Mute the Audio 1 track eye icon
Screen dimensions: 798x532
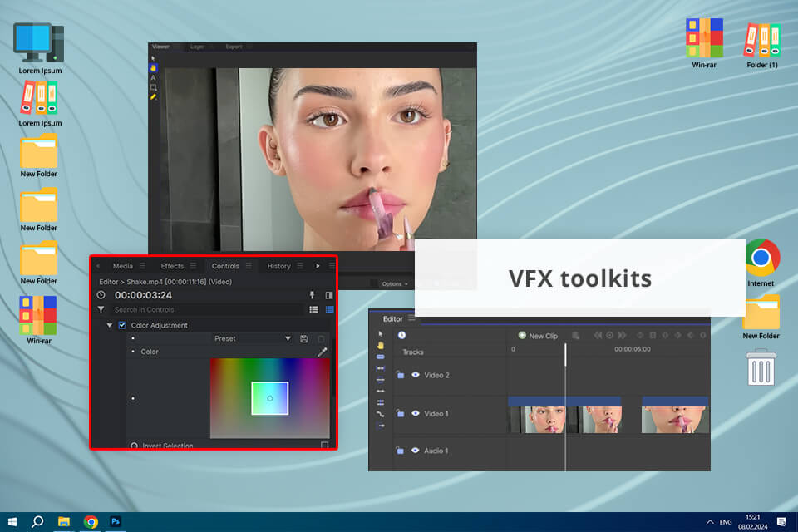pos(416,450)
